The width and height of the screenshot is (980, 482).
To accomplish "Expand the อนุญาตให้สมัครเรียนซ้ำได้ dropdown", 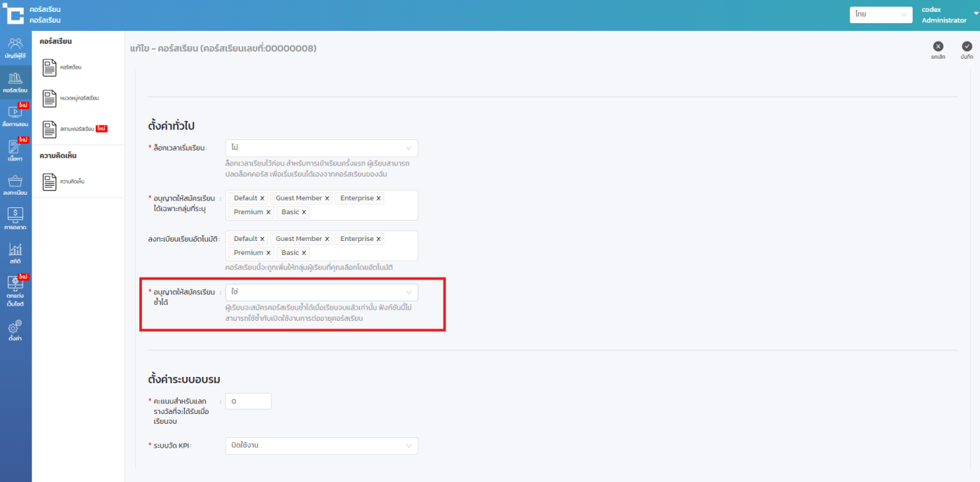I will 321,292.
